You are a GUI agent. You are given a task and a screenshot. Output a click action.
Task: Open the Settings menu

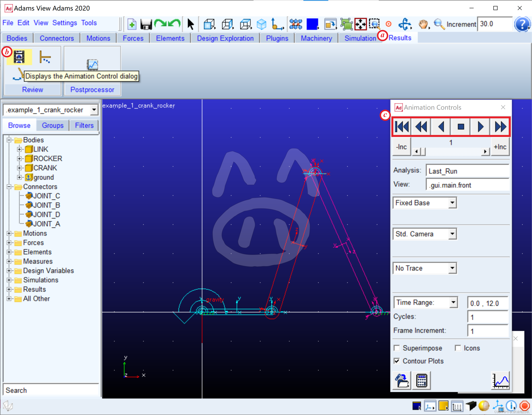click(x=65, y=23)
